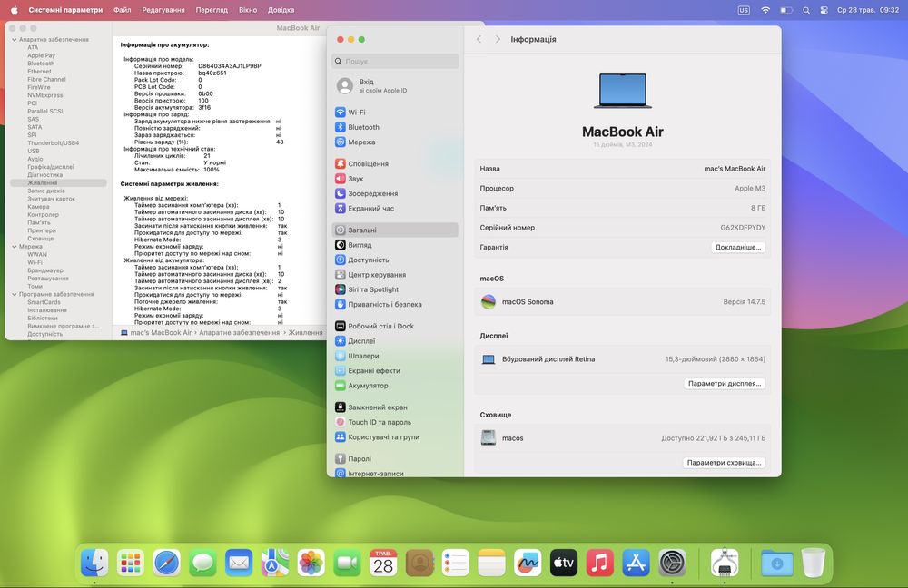Open Launchpad from the Dock
The height and width of the screenshot is (588, 908).
tap(130, 563)
